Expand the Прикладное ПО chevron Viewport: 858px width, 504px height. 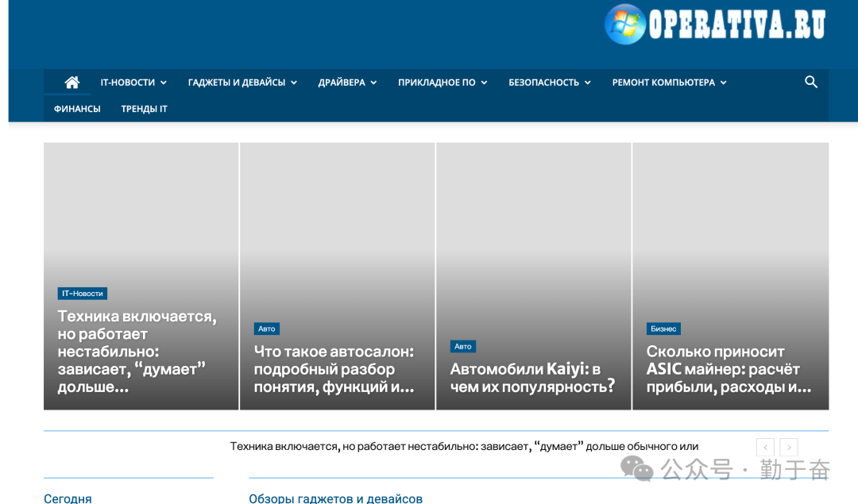tap(484, 83)
